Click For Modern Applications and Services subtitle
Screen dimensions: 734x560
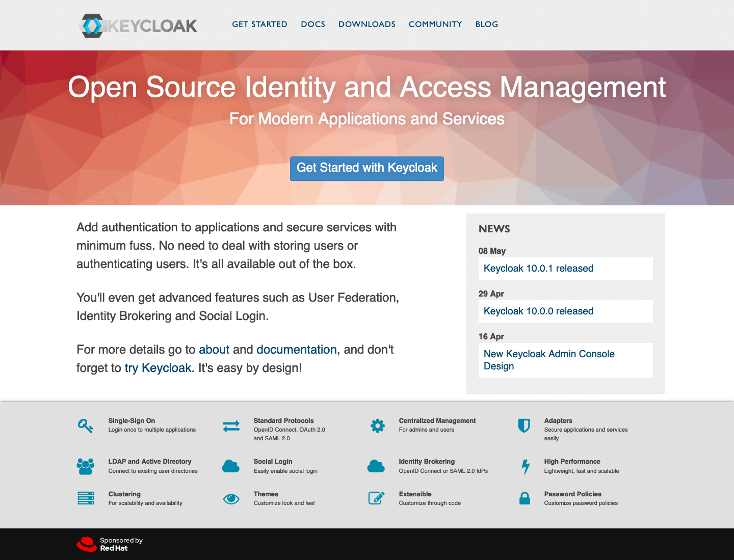click(367, 119)
